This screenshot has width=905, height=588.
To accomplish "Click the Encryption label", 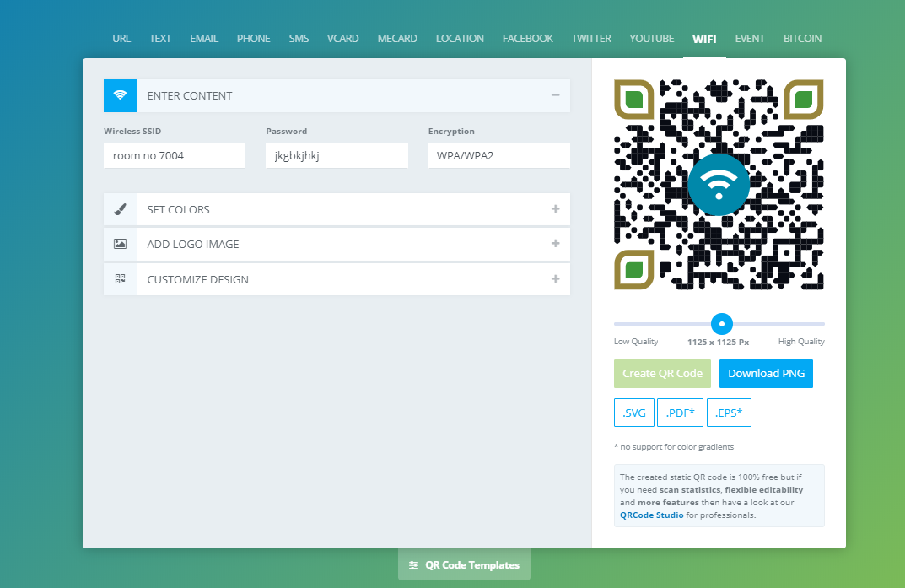I will (x=451, y=131).
